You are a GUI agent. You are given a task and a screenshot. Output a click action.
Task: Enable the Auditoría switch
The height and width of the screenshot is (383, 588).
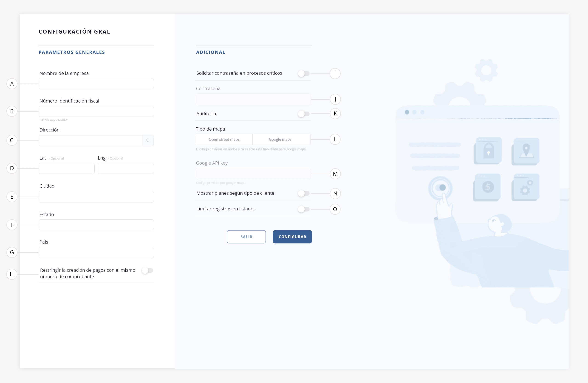coord(303,114)
